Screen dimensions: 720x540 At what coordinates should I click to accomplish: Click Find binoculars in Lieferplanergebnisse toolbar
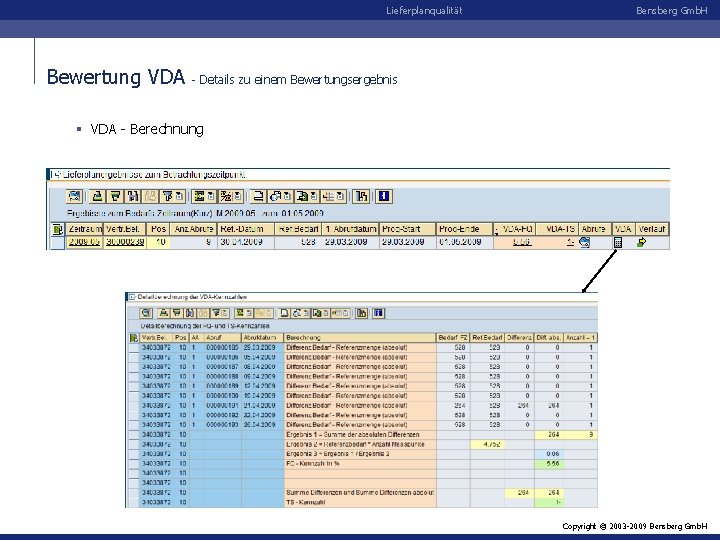click(133, 197)
